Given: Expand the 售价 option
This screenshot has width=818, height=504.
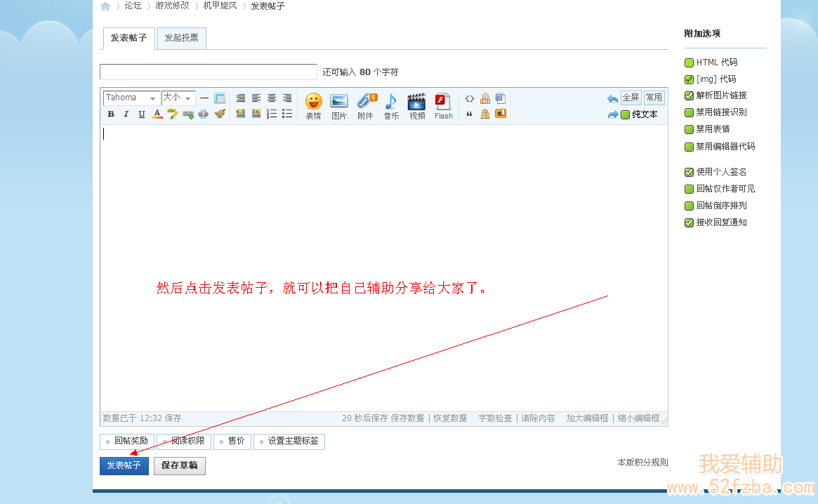Looking at the screenshot, I should 232,442.
